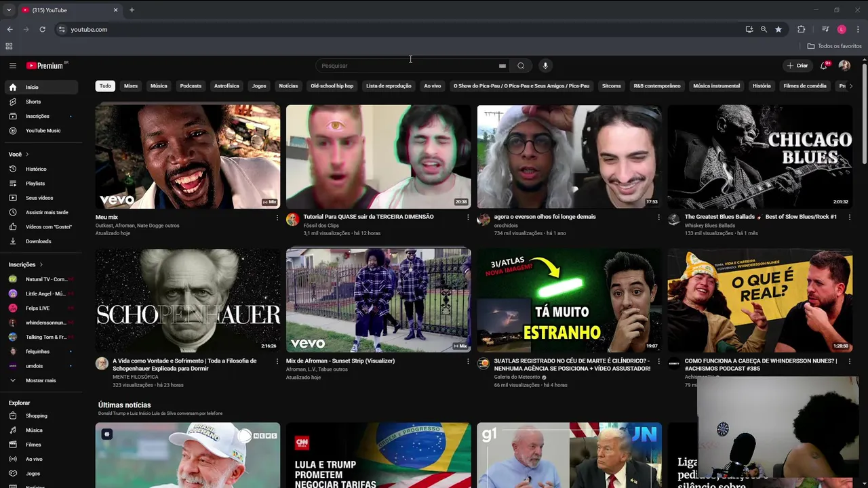Open Chrome extensions puzzle icon
868x488 pixels.
[x=802, y=30]
